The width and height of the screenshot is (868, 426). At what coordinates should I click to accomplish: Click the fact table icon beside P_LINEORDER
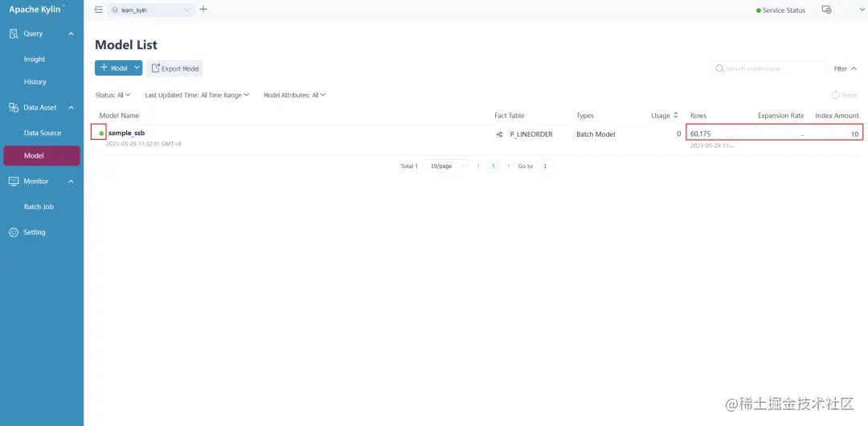pyautogui.click(x=499, y=134)
